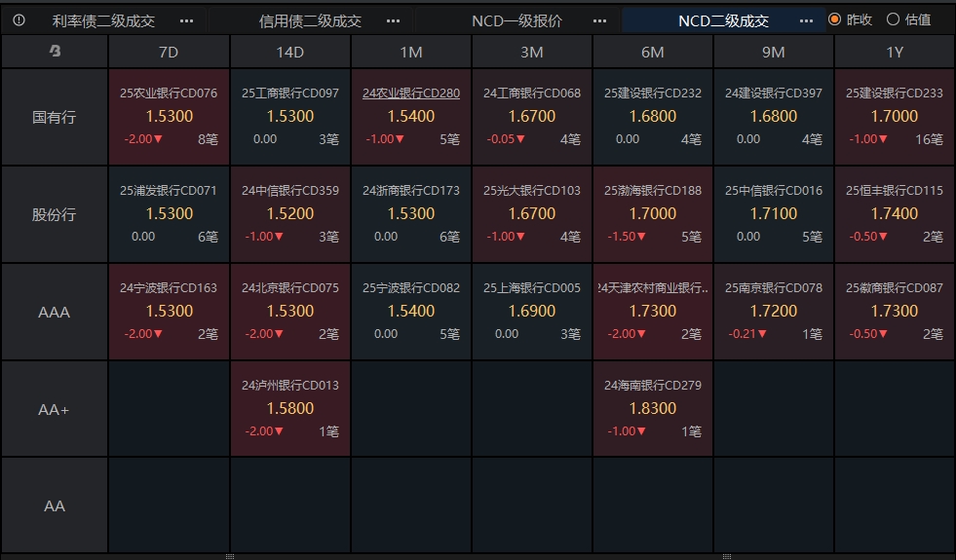Click the 1.7200 yield value
Image resolution: width=956 pixels, height=560 pixels.
[x=774, y=311]
